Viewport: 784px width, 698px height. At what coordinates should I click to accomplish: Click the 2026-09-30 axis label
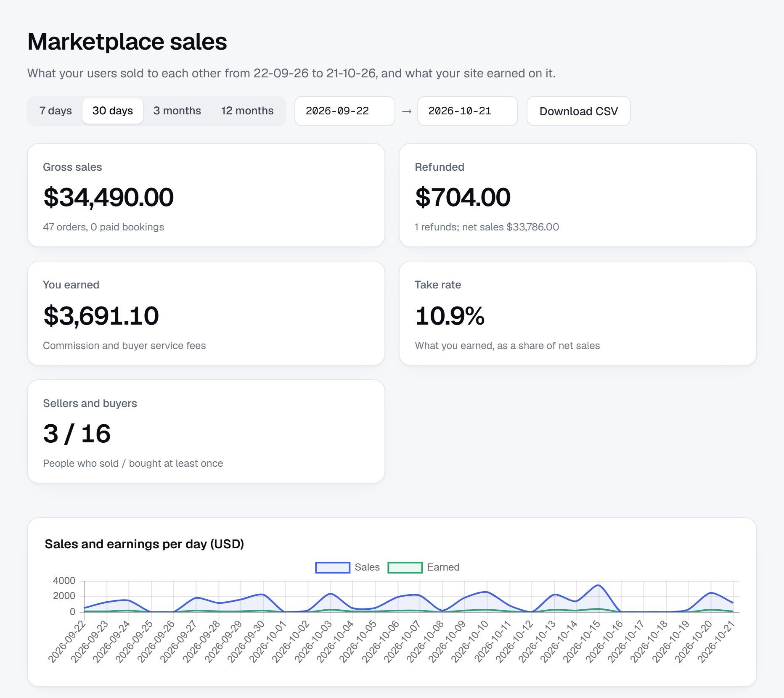(x=247, y=642)
